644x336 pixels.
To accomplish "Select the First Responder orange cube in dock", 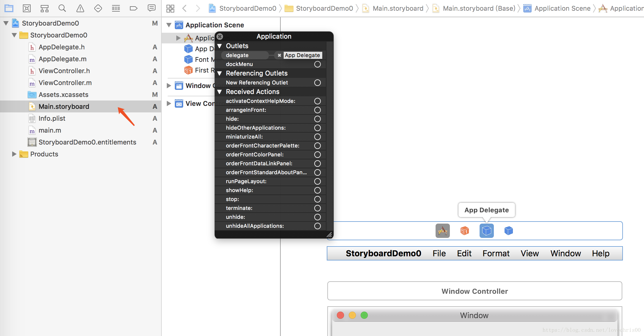I will 465,231.
